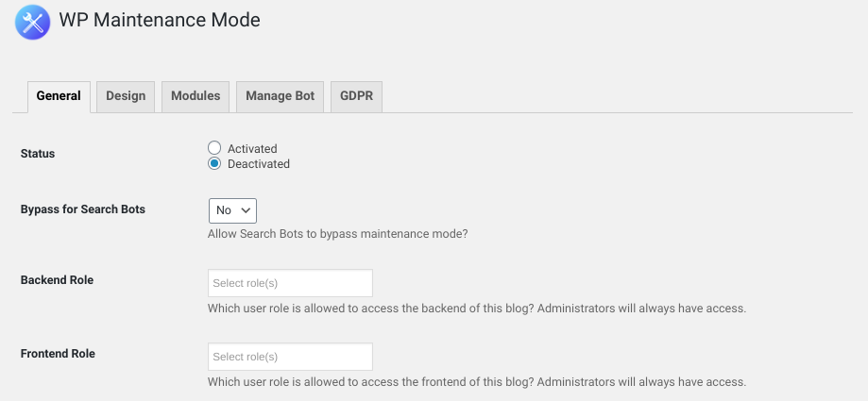Choose the Deactivated status radio button
868x401 pixels.
pyautogui.click(x=214, y=163)
